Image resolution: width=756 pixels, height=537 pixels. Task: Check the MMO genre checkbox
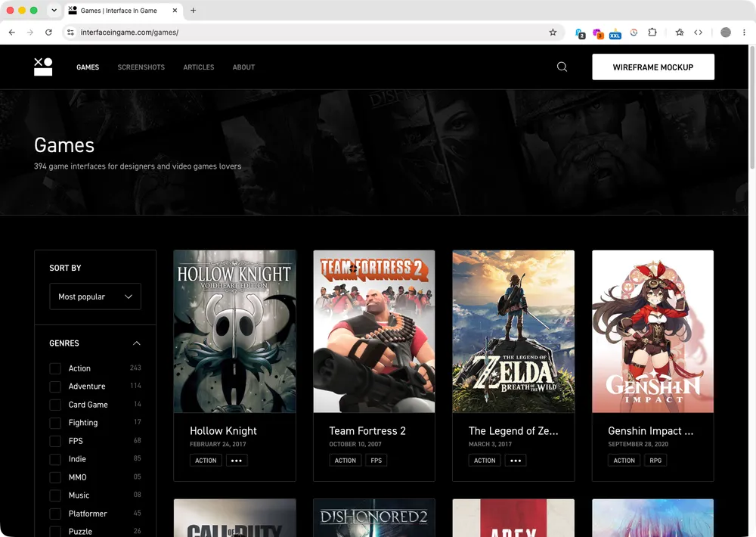click(x=55, y=478)
